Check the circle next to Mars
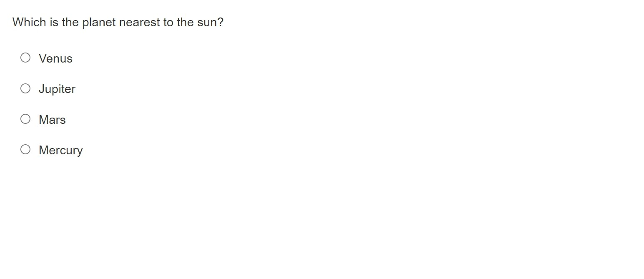Image resolution: width=644 pixels, height=279 pixels. click(25, 119)
